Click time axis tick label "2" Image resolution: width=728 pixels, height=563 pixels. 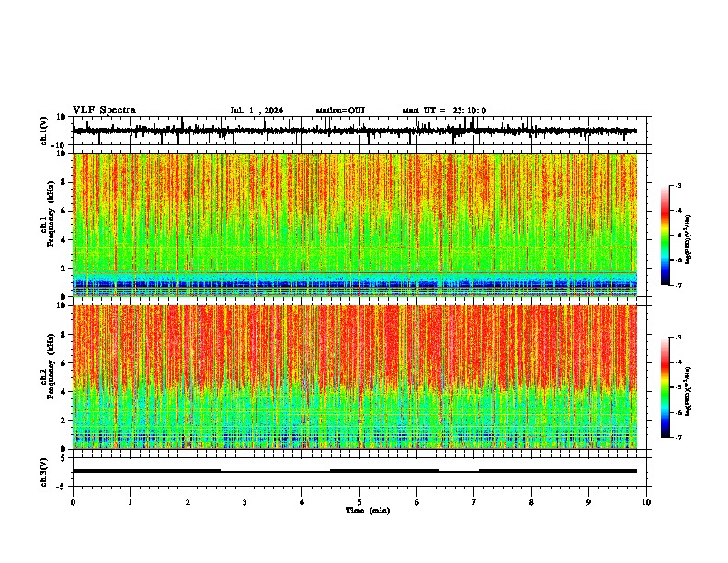pos(188,502)
